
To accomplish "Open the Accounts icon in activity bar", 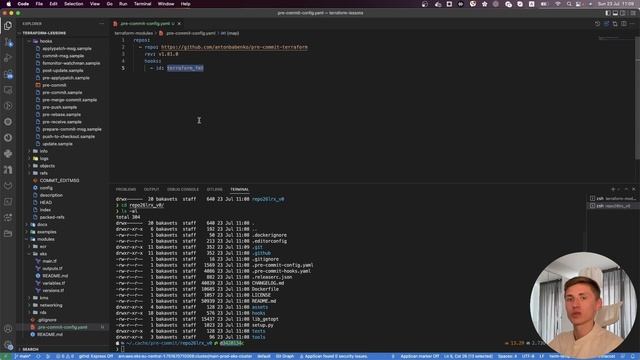I will [x=8, y=329].
